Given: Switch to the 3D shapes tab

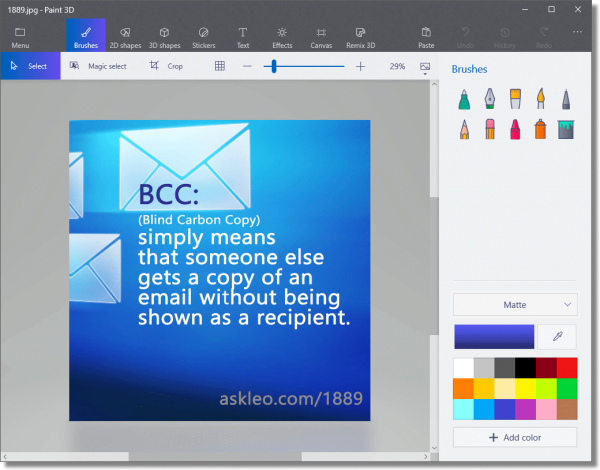Looking at the screenshot, I should (165, 38).
